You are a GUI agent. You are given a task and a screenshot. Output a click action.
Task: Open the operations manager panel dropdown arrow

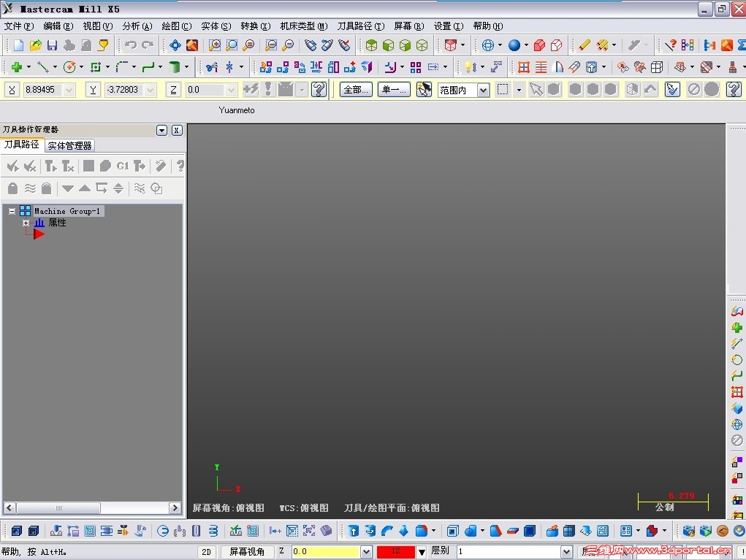coord(161,130)
